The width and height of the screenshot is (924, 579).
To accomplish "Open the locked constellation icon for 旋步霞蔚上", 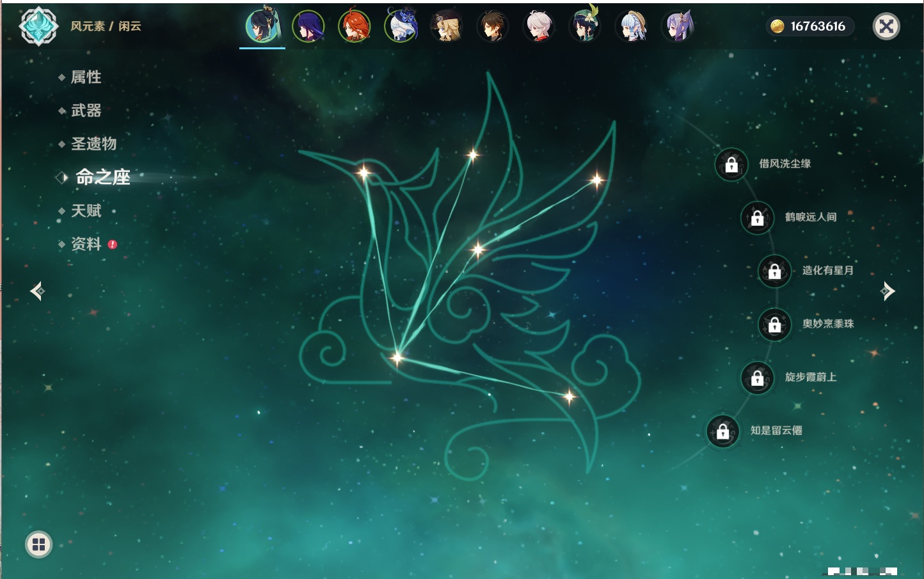I will tap(758, 377).
